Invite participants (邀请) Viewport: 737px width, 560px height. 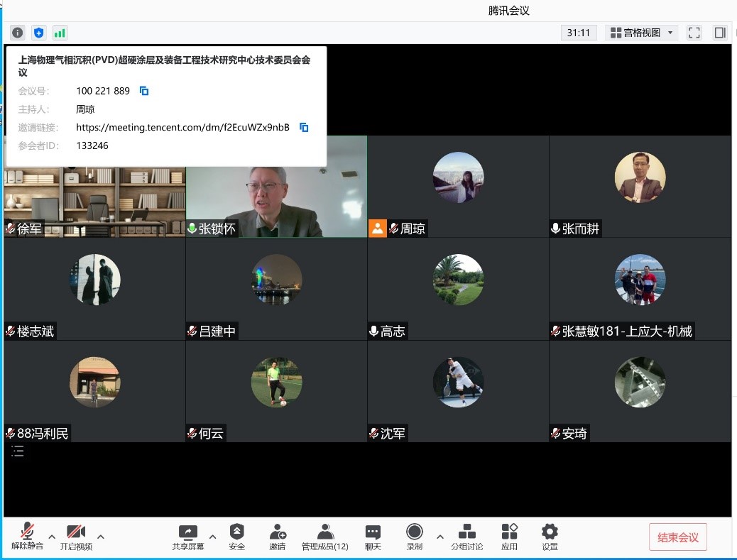click(278, 537)
